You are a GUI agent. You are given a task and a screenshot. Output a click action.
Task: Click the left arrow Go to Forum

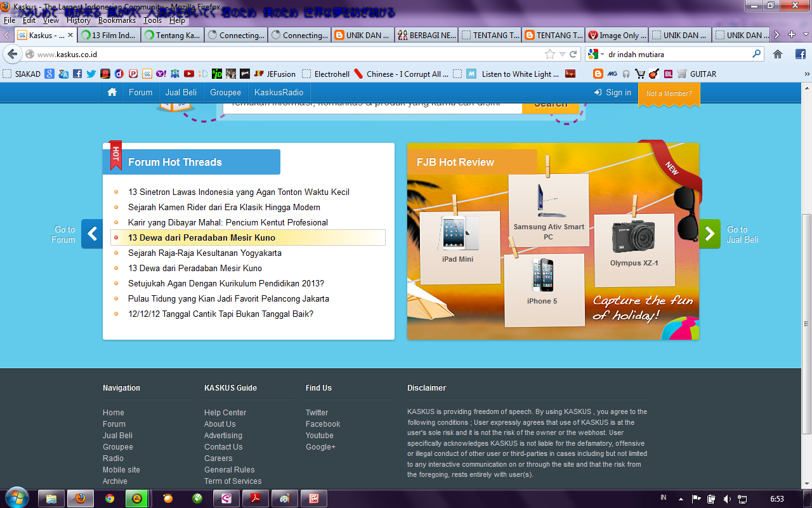point(92,234)
